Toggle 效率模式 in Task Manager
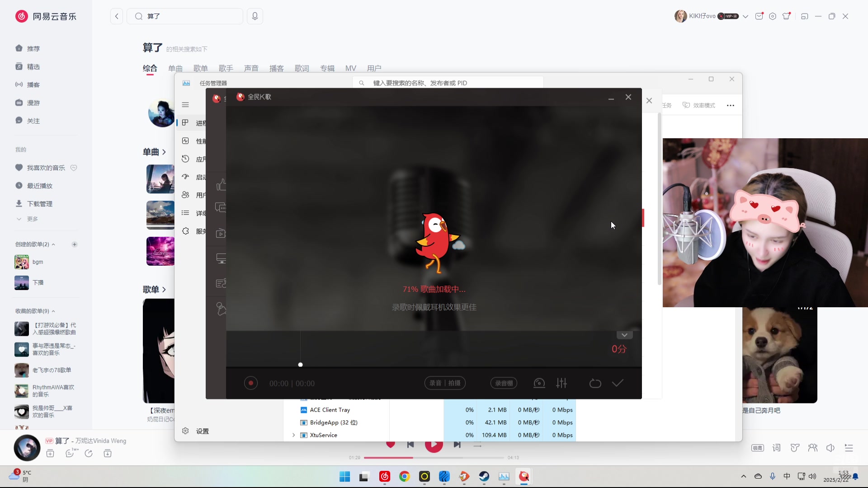 tap(699, 105)
